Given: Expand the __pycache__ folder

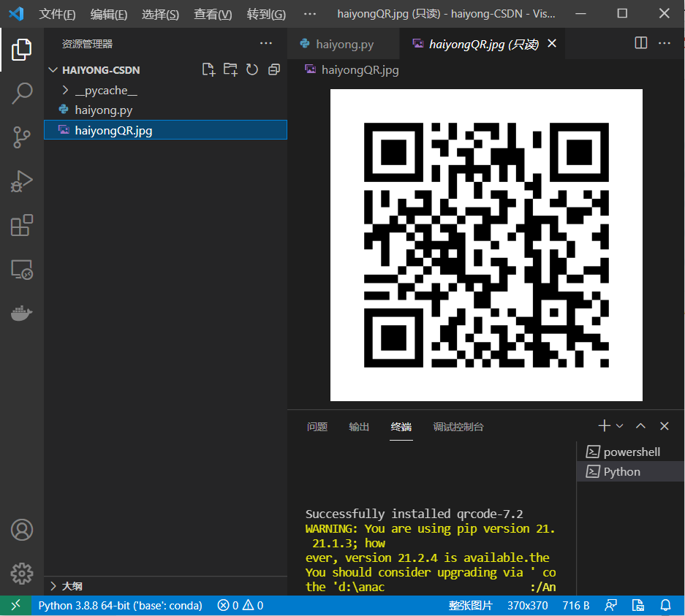Looking at the screenshot, I should point(66,90).
